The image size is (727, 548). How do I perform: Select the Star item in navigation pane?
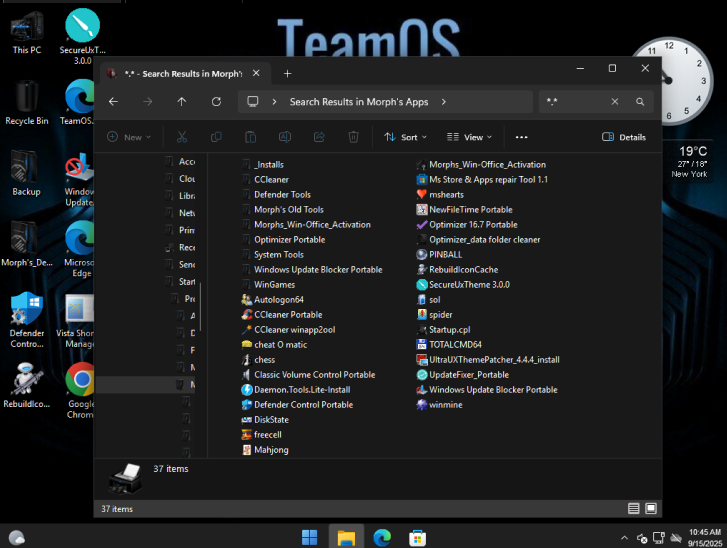181,281
